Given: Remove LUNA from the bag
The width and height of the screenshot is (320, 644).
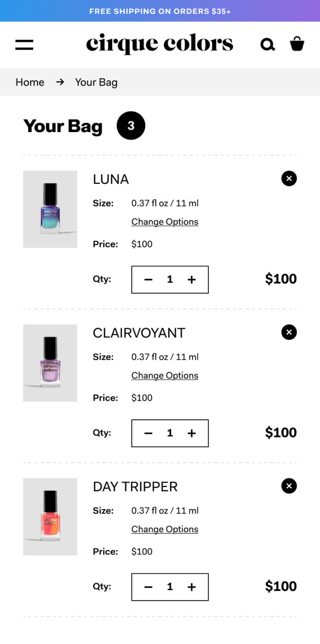Looking at the screenshot, I should 289,179.
